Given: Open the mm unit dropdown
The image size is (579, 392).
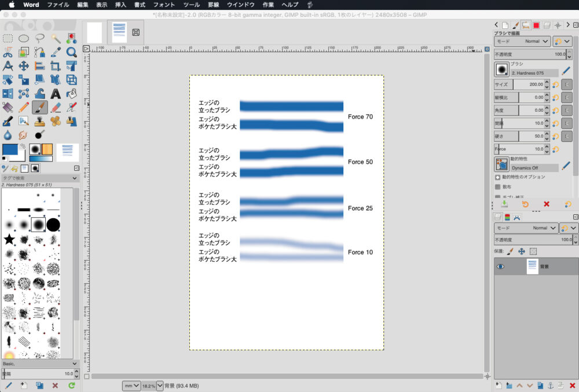Looking at the screenshot, I should 131,385.
